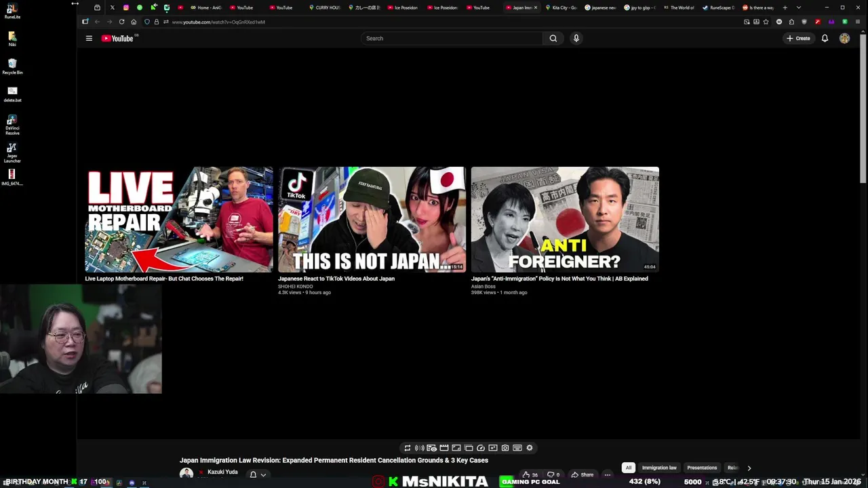868x488 pixels.
Task: Bookmark this page with the star icon
Action: tap(766, 22)
